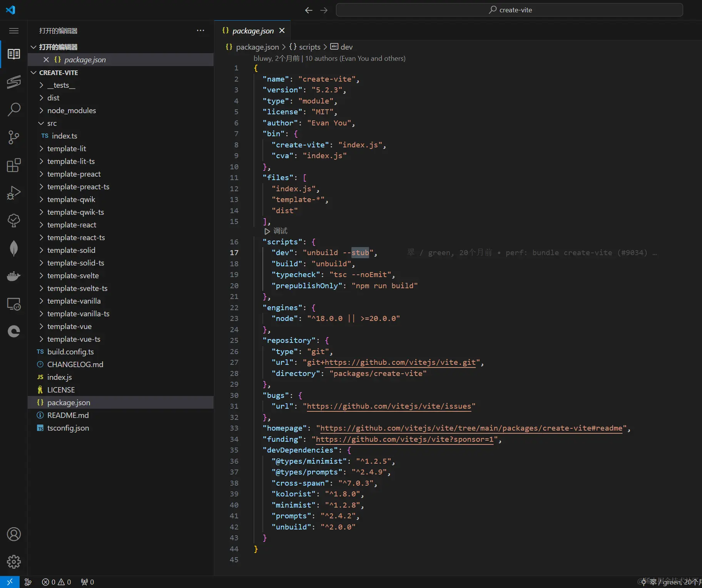Viewport: 702px width, 588px height.
Task: Open the Extensions view in activity bar
Action: (14, 165)
